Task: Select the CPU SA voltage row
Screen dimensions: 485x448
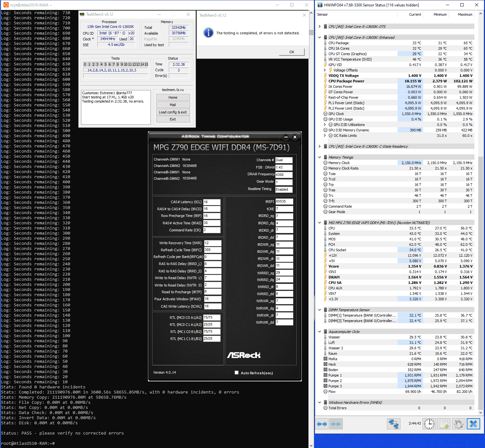Action: (x=398, y=283)
